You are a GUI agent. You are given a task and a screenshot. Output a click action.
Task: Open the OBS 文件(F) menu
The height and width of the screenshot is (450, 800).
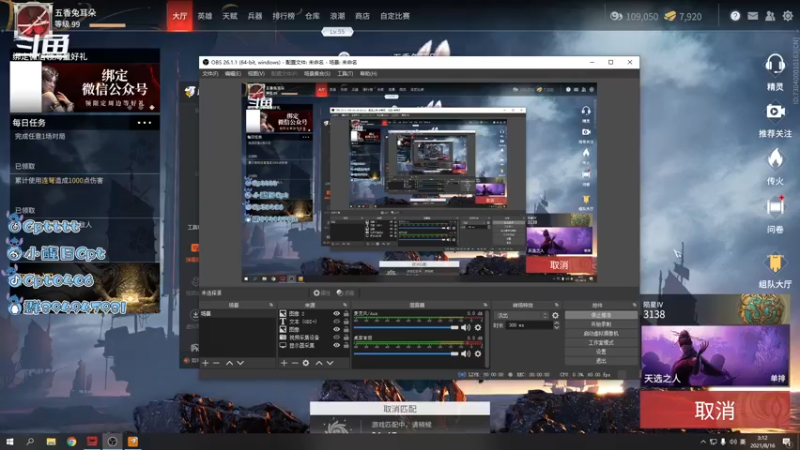pyautogui.click(x=210, y=74)
